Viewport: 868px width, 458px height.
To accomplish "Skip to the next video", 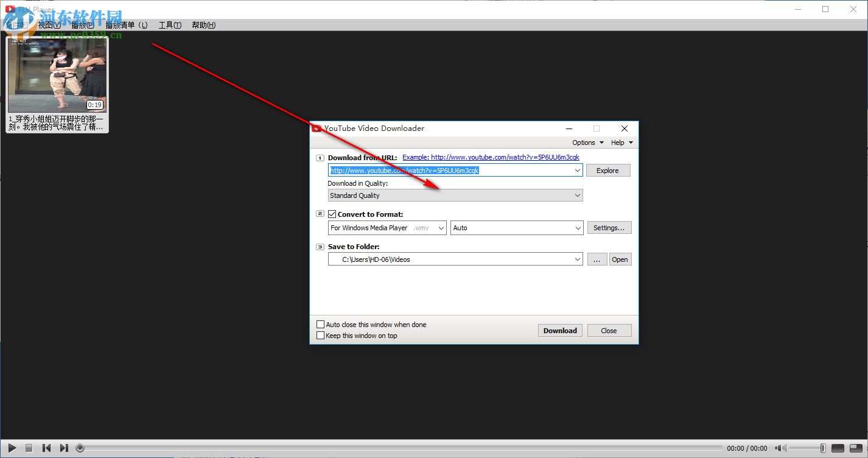I will click(65, 448).
